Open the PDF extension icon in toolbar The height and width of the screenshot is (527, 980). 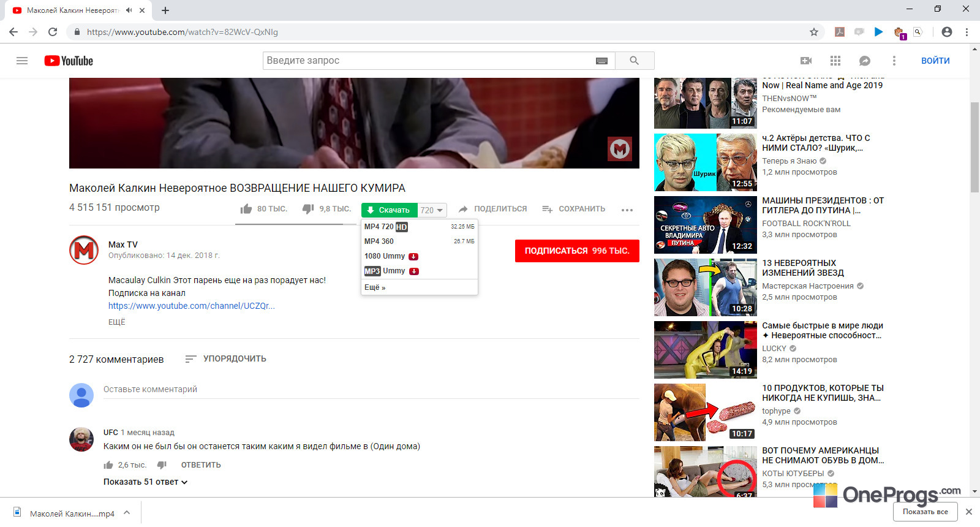click(x=840, y=32)
